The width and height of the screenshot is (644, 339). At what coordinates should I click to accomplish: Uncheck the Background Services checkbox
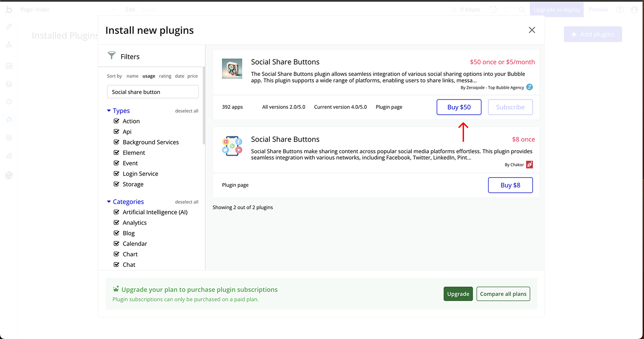tap(116, 142)
